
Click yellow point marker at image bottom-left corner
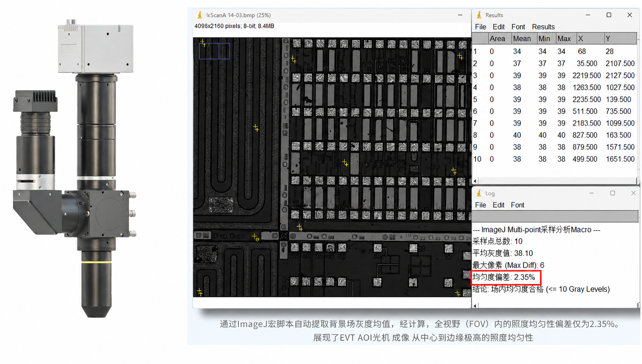(x=199, y=292)
